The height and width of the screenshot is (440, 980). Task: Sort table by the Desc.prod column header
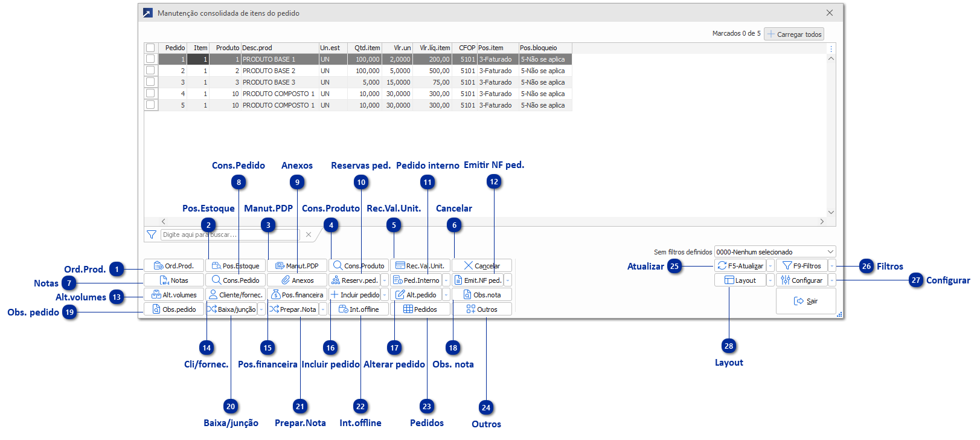(280, 48)
